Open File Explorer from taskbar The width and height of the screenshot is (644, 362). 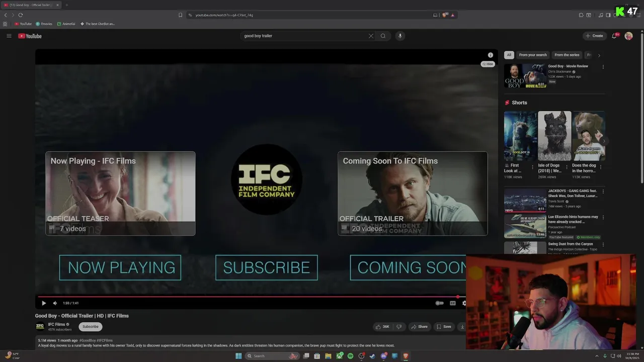point(328,356)
